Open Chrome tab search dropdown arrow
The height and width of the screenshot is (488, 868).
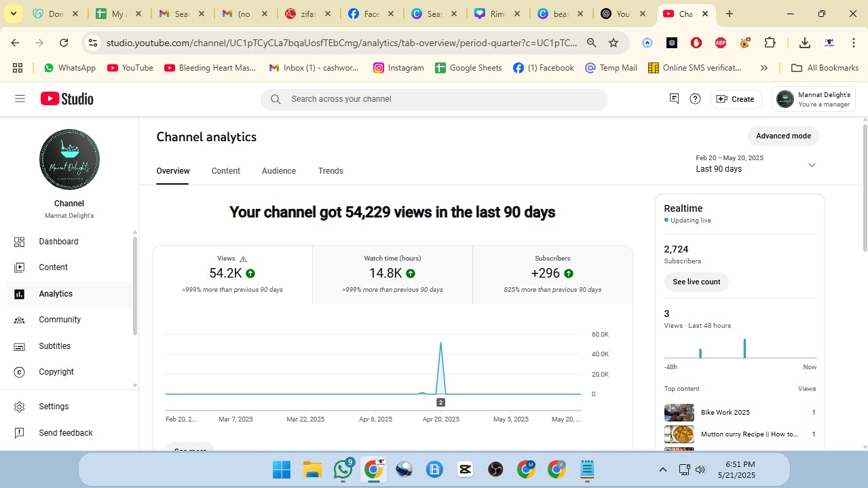click(13, 14)
